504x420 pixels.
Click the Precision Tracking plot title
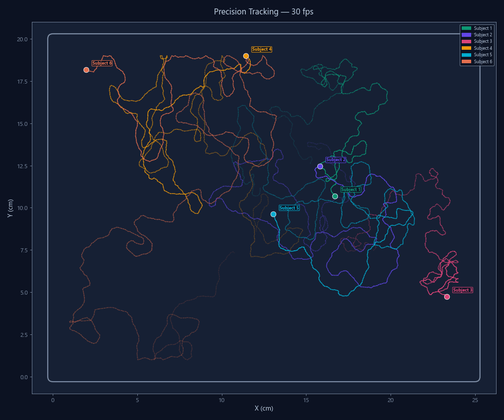[x=264, y=11]
